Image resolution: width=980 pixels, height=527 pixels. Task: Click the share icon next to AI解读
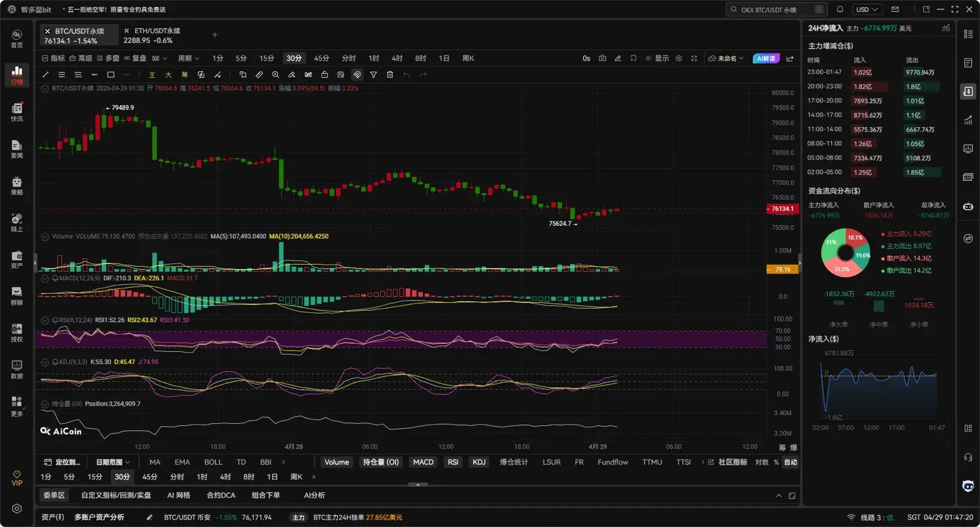coord(790,59)
